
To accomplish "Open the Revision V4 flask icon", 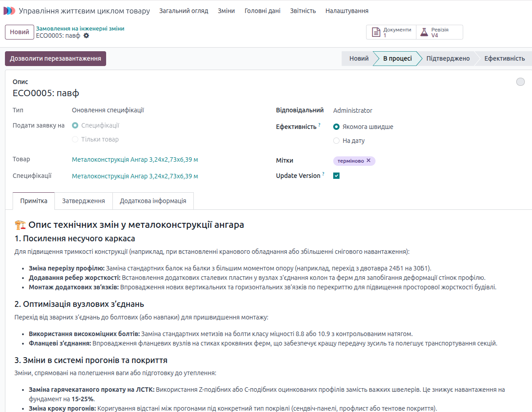I will click(424, 32).
